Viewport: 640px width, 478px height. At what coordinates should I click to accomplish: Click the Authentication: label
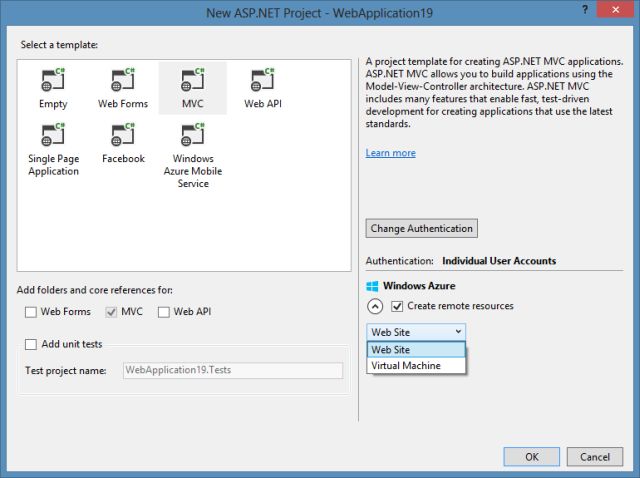pyautogui.click(x=400, y=261)
